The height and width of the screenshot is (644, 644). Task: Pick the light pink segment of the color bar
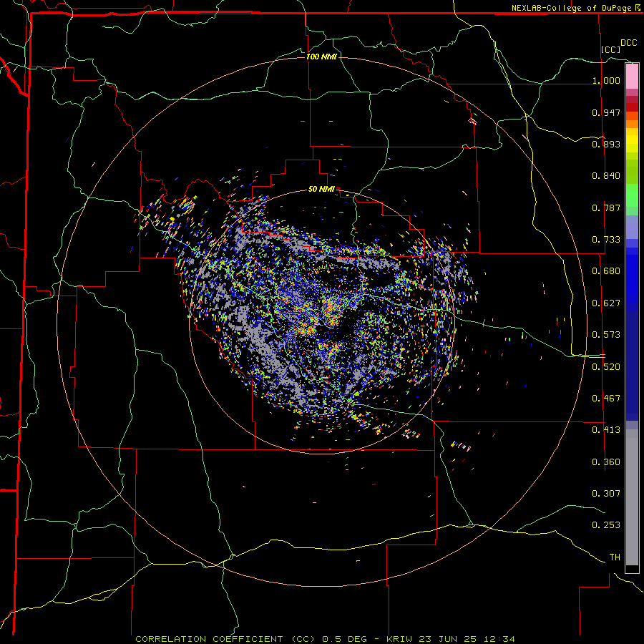[x=632, y=77]
